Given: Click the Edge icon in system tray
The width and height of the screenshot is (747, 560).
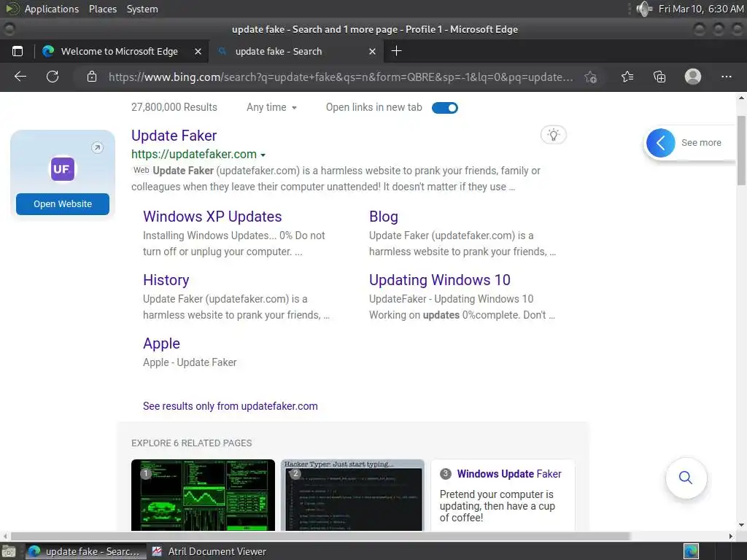Looking at the screenshot, I should point(691,551).
